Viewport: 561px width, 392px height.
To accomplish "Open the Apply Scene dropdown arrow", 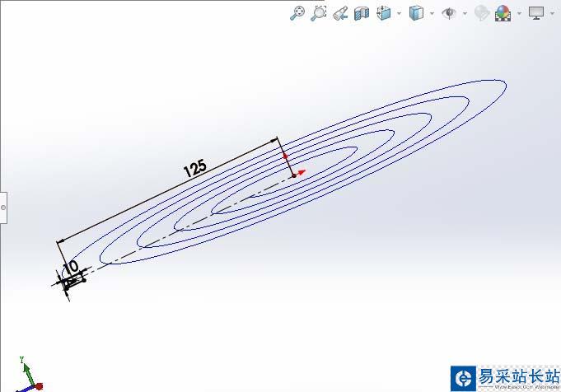I will [518, 13].
